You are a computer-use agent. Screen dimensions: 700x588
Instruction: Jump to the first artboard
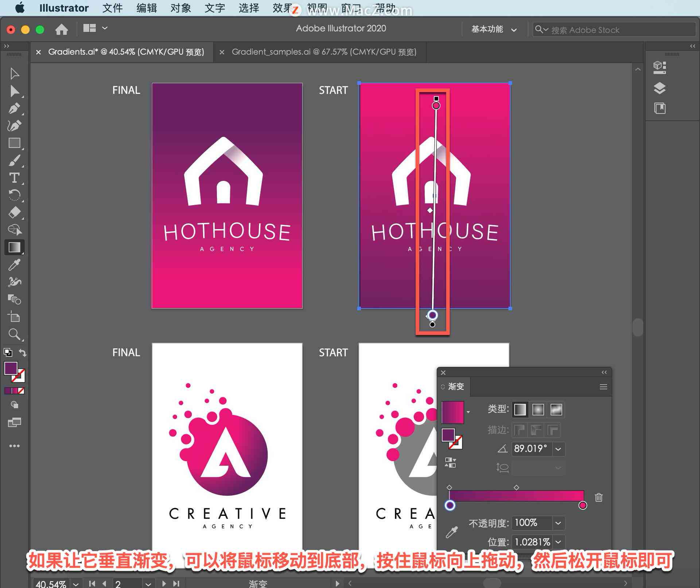[x=92, y=584]
